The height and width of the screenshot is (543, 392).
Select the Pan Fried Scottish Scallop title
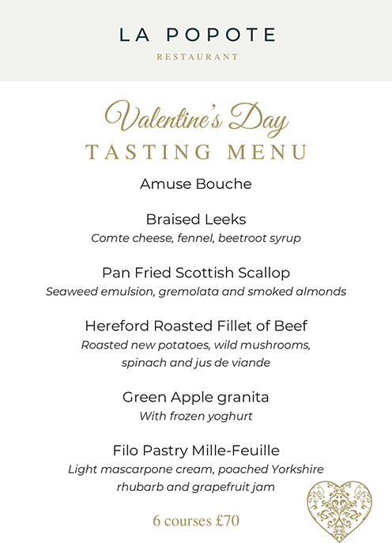196,273
